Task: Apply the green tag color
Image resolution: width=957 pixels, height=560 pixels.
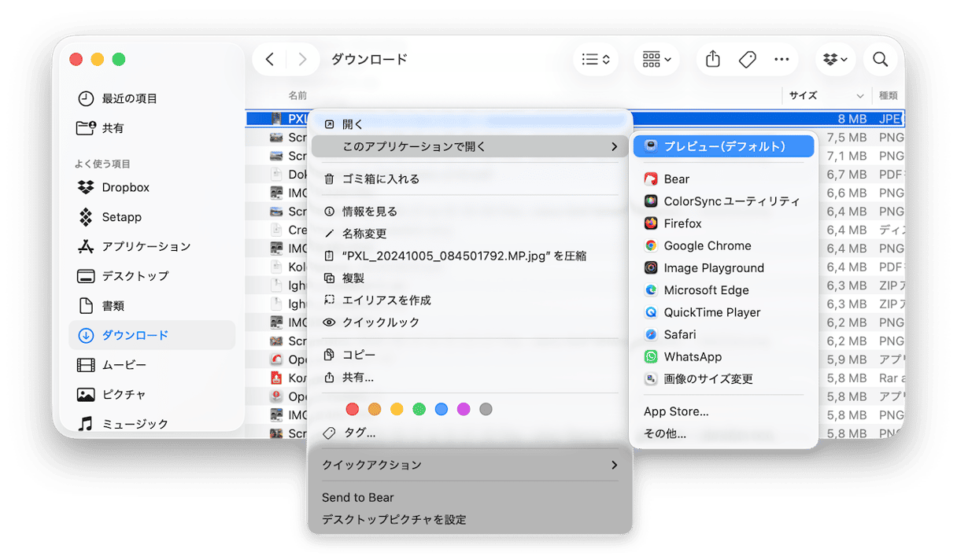Action: click(419, 409)
